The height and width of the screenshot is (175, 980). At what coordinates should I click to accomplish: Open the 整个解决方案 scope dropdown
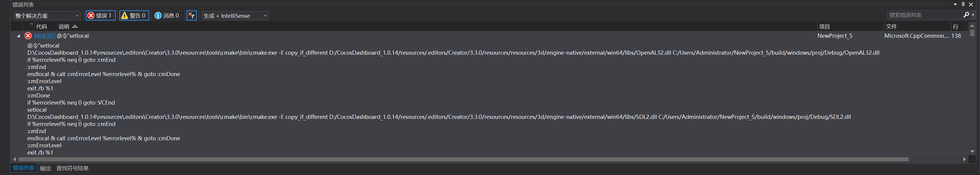tap(47, 15)
